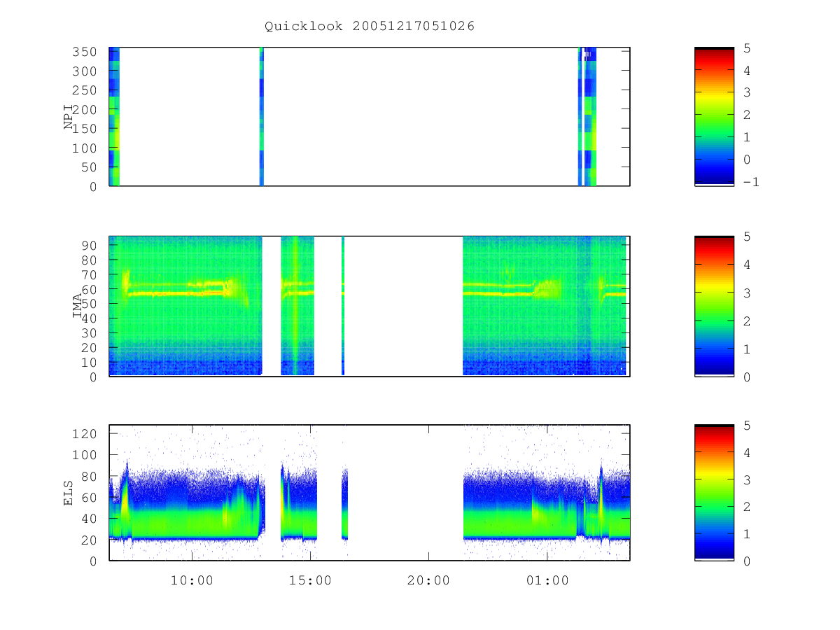The image size is (840, 630).
Task: Click the 250 tick on the NPI axis
Action: [85, 90]
